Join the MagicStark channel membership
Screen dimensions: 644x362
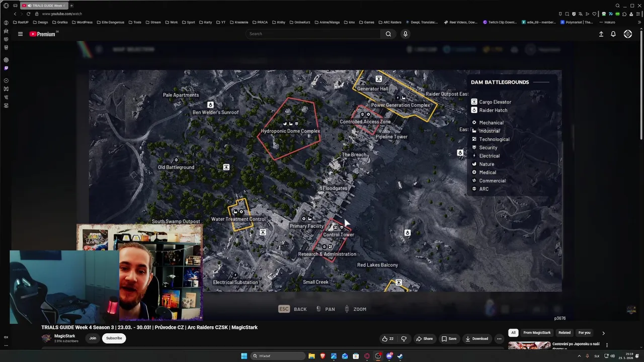(93, 338)
